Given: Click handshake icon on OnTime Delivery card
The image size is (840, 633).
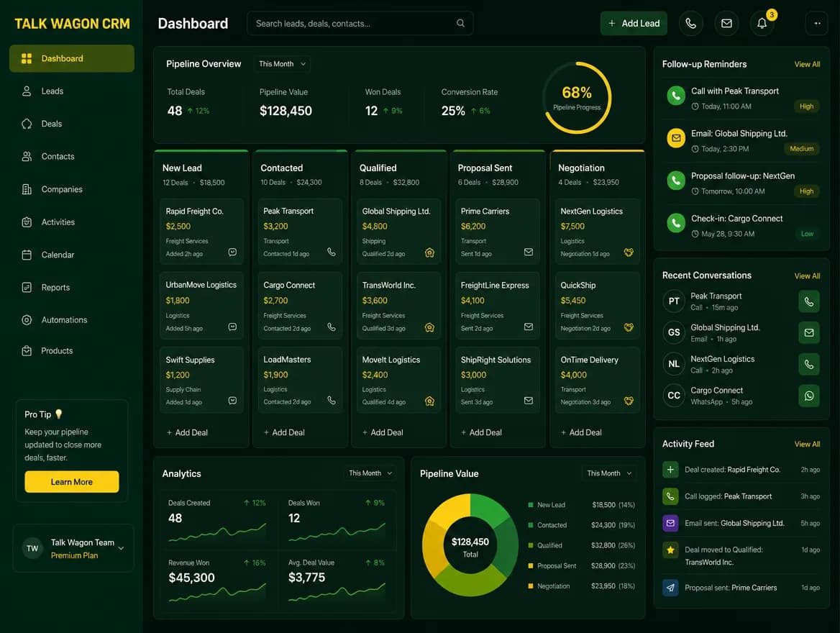Looking at the screenshot, I should point(629,401).
